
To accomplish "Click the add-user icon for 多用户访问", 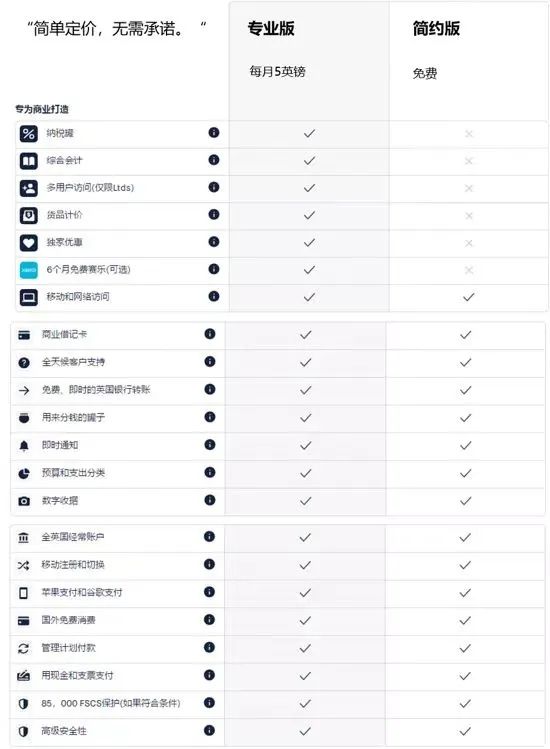I will click(x=29, y=188).
